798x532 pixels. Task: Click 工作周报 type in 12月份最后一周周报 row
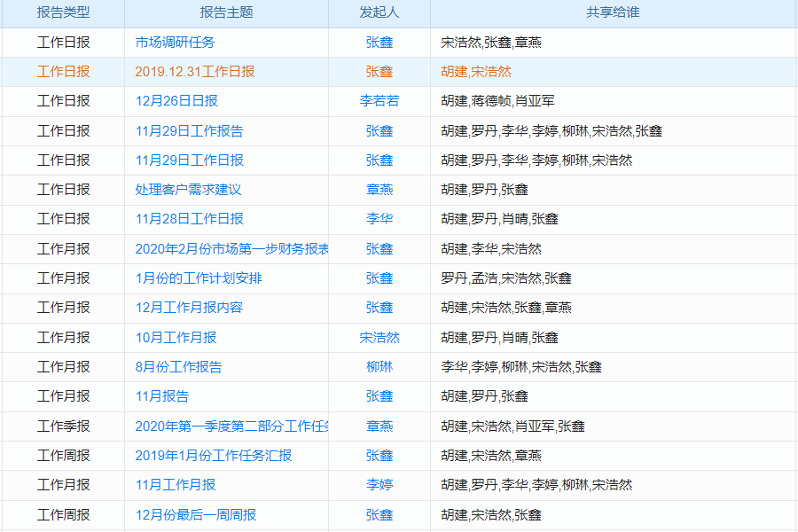pyautogui.click(x=64, y=515)
